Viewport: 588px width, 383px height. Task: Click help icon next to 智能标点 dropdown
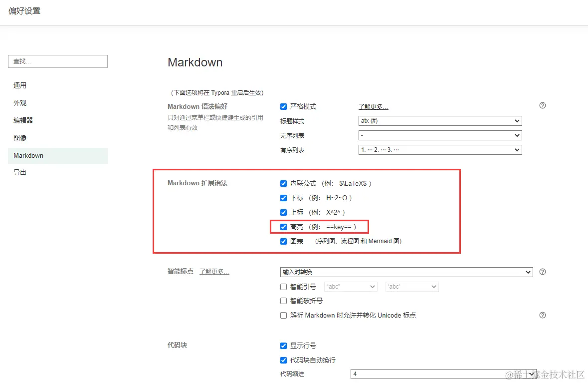pos(542,272)
